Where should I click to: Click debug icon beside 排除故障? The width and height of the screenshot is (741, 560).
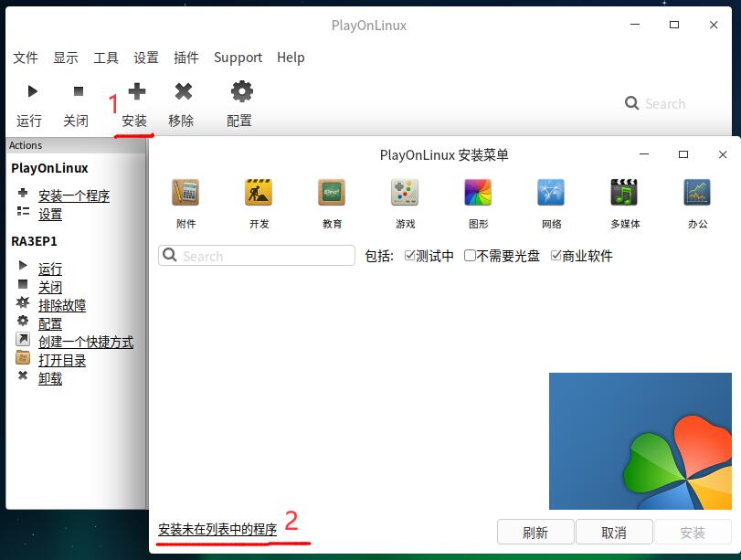point(23,302)
